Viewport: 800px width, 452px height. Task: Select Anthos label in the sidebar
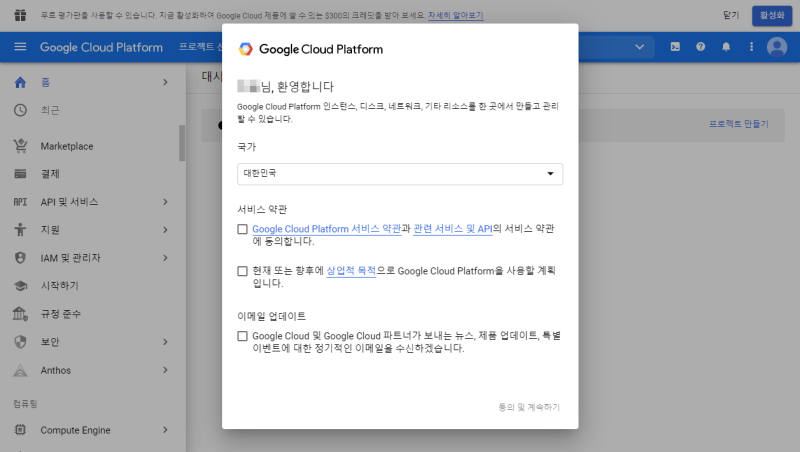[56, 370]
